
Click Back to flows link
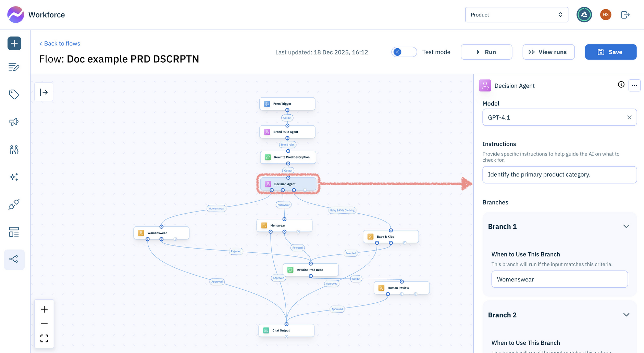pyautogui.click(x=60, y=43)
